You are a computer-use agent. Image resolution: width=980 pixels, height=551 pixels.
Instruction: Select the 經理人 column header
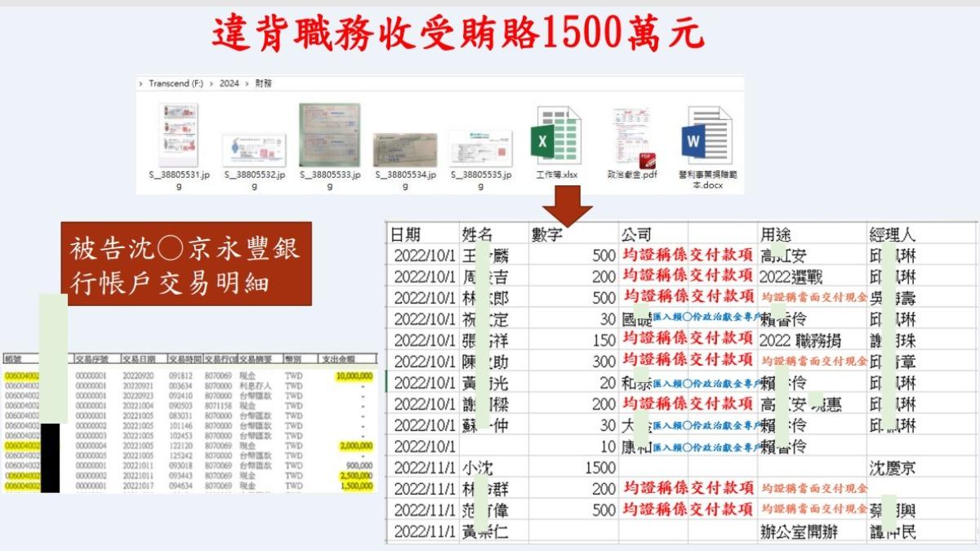893,235
